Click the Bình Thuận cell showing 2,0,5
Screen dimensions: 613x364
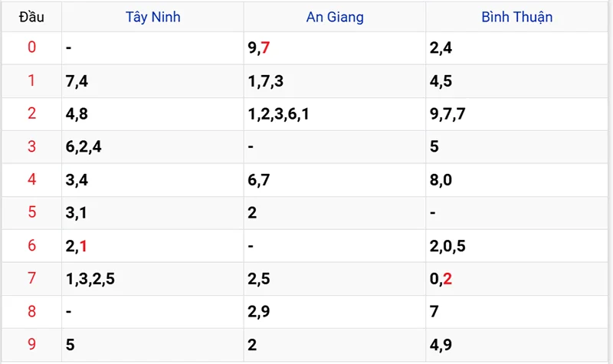[448, 246]
